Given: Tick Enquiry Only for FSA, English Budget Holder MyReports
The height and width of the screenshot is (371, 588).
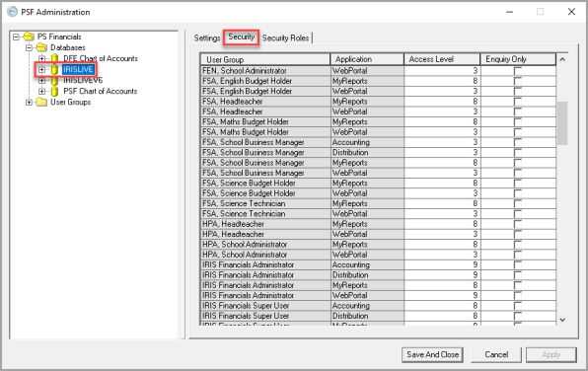Looking at the screenshot, I should 518,81.
